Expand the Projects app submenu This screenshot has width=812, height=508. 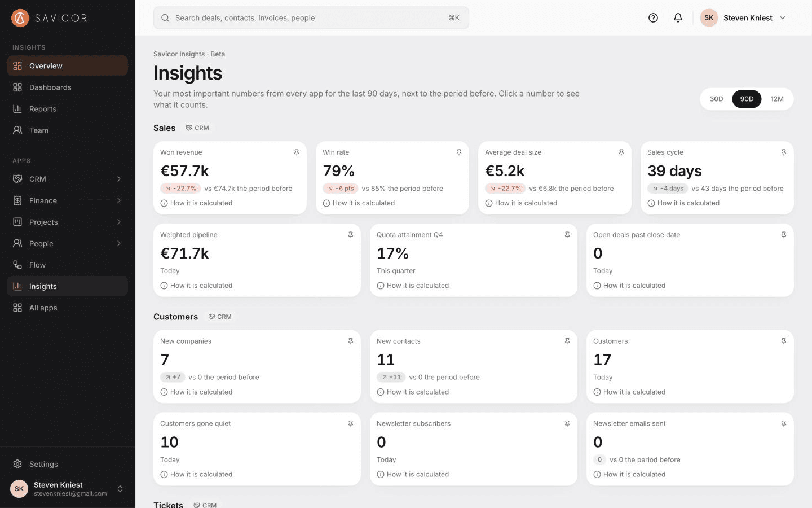pos(119,222)
